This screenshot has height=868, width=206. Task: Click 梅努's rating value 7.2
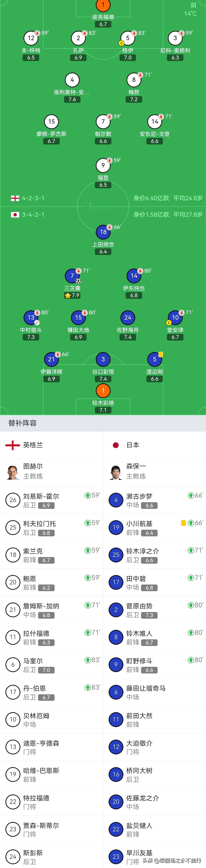click(134, 99)
